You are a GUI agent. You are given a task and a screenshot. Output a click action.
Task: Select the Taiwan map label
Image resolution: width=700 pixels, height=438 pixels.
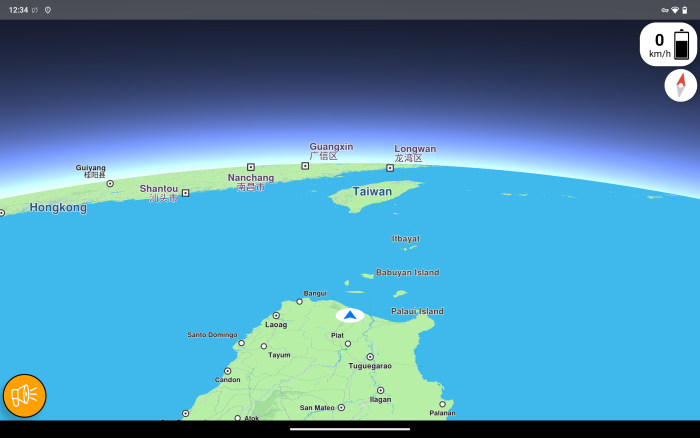pos(372,191)
